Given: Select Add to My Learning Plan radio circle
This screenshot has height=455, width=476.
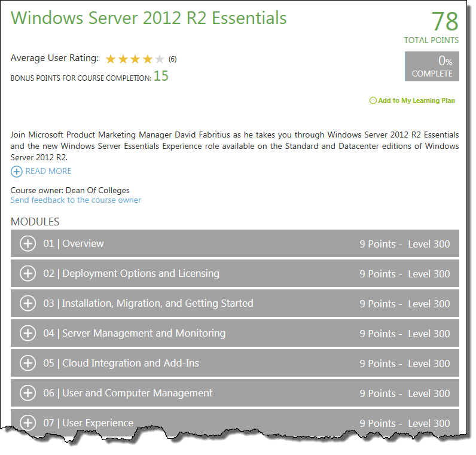Looking at the screenshot, I should (373, 100).
